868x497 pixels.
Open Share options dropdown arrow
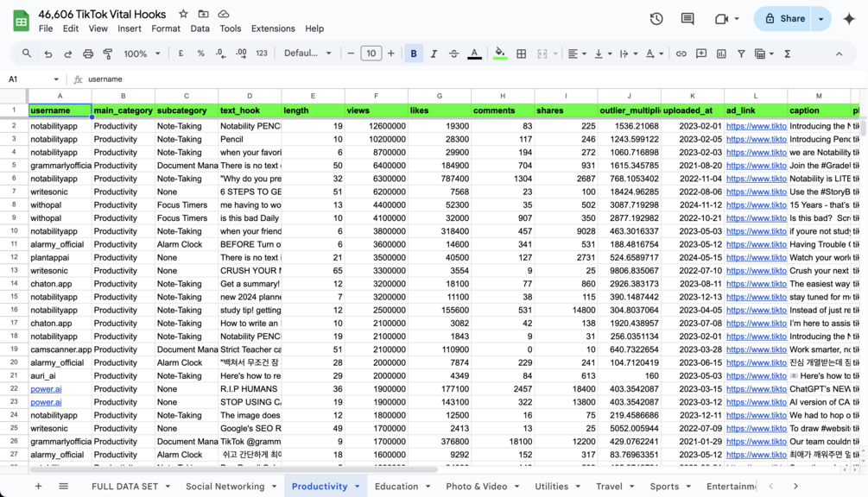click(x=821, y=19)
